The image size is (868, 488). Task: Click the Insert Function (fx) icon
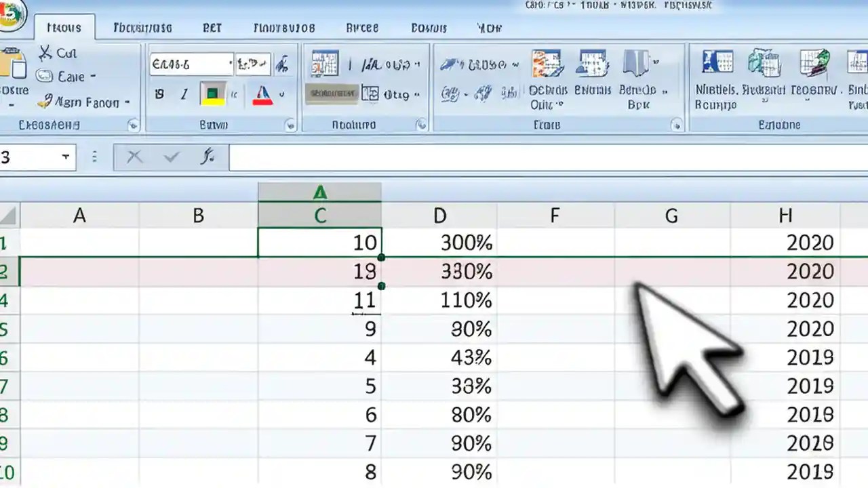tap(209, 157)
